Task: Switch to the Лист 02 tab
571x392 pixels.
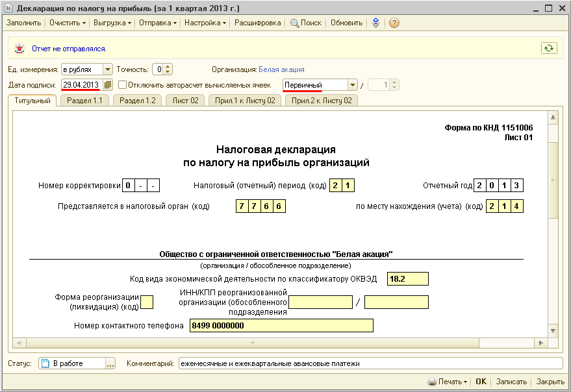Action: 185,101
